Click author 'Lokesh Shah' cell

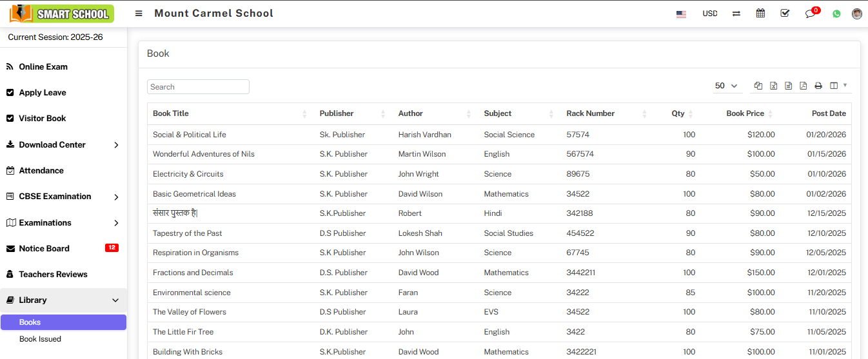(420, 233)
